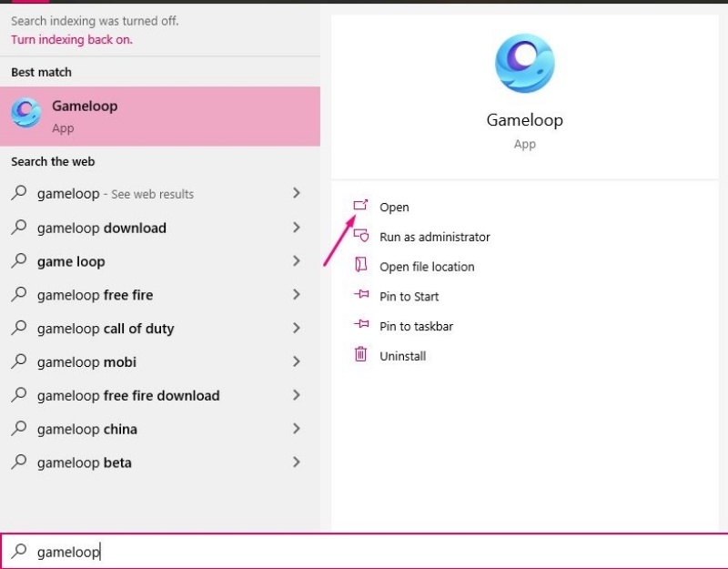Click the Open arrow icon
Screen dimensions: 728x569
(x=362, y=208)
